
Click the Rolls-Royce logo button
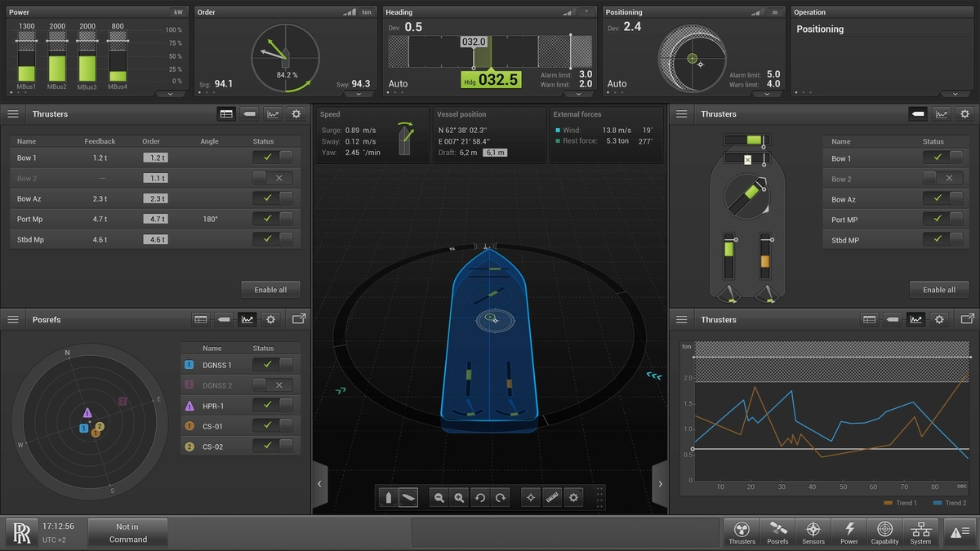click(22, 532)
